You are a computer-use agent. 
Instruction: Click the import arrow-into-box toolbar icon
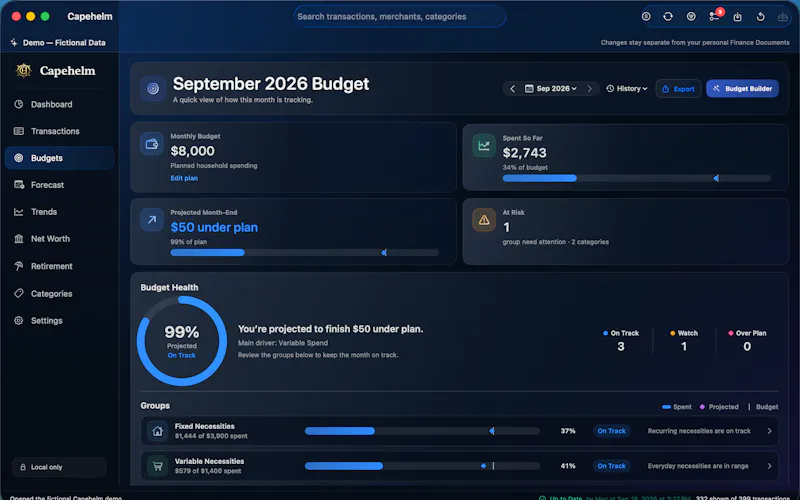737,17
